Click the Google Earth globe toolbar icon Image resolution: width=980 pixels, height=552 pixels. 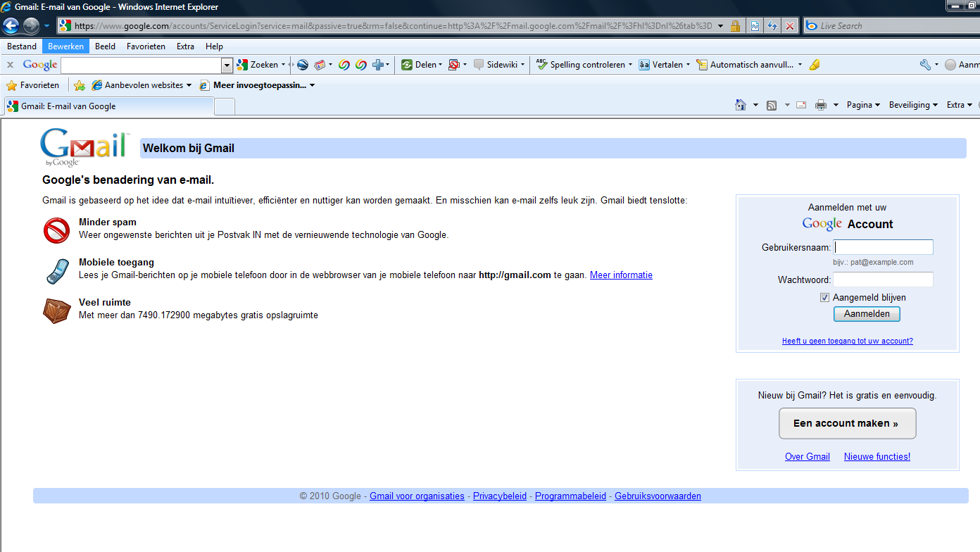(x=303, y=65)
